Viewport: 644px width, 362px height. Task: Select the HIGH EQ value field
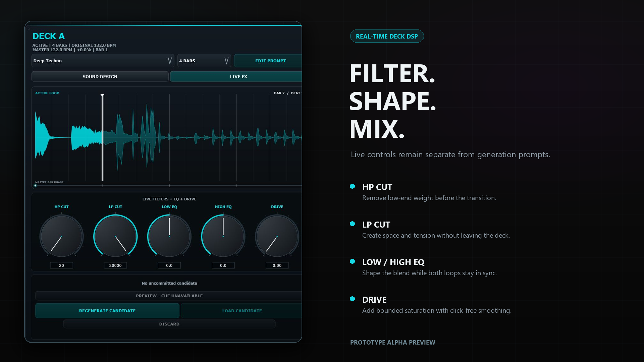[223, 265]
